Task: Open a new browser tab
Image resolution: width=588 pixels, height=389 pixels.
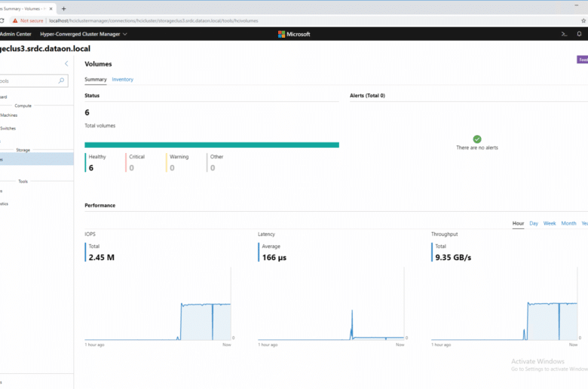Action: 64,8
